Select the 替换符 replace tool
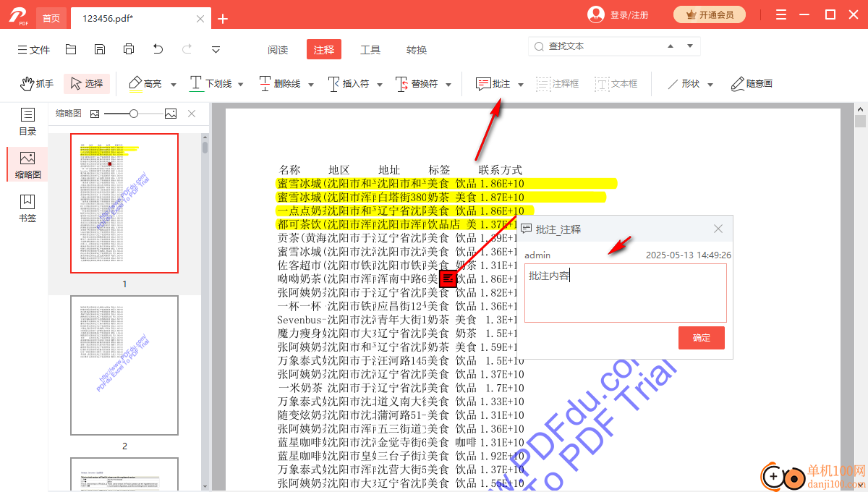 pos(417,84)
